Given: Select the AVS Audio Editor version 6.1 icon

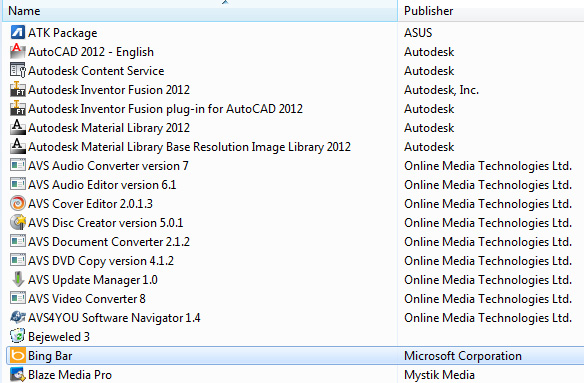Looking at the screenshot, I should [x=18, y=184].
